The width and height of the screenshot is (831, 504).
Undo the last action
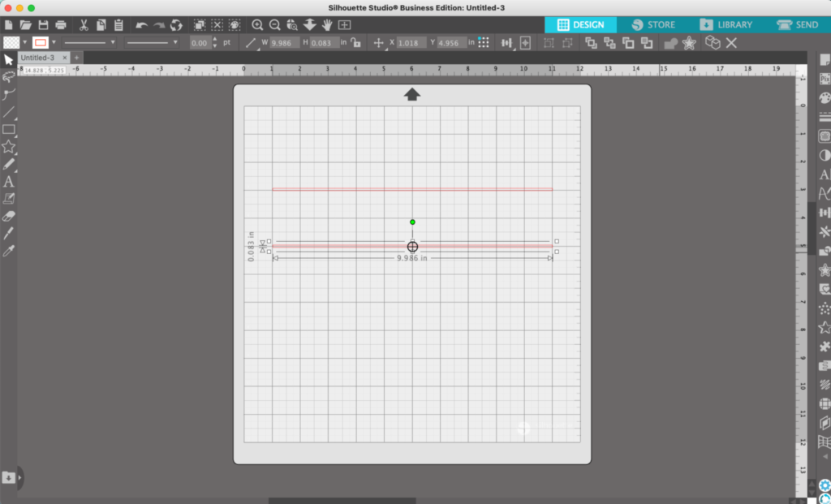(141, 25)
